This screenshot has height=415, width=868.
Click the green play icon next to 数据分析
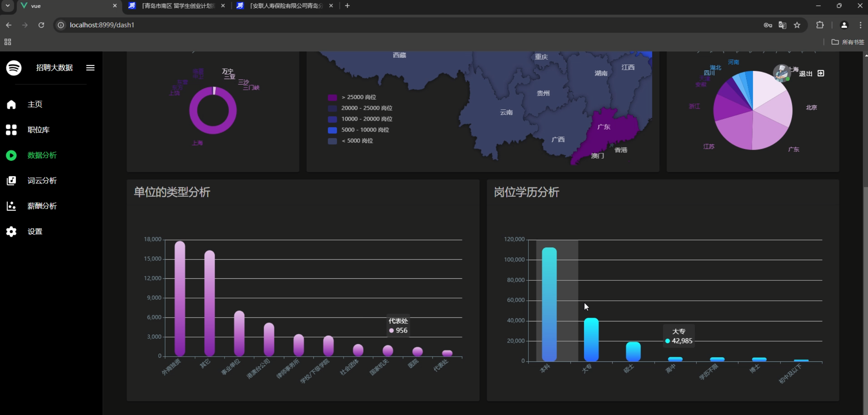[11, 155]
